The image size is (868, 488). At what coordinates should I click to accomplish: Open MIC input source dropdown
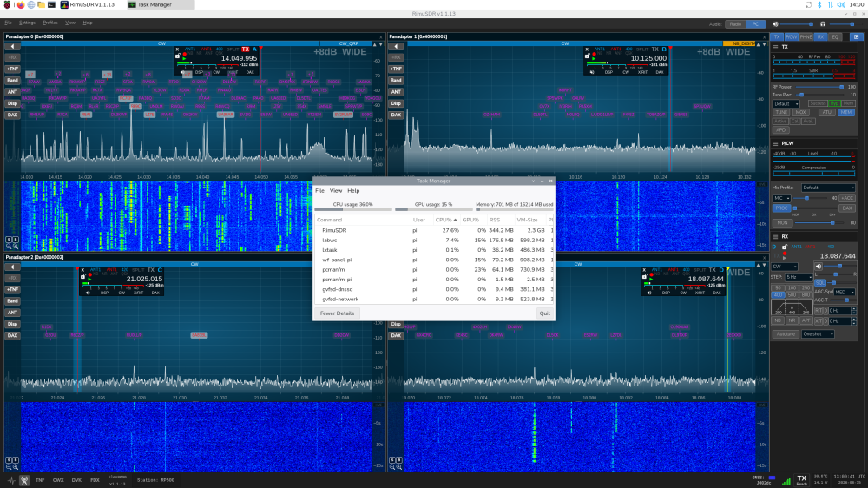point(782,198)
